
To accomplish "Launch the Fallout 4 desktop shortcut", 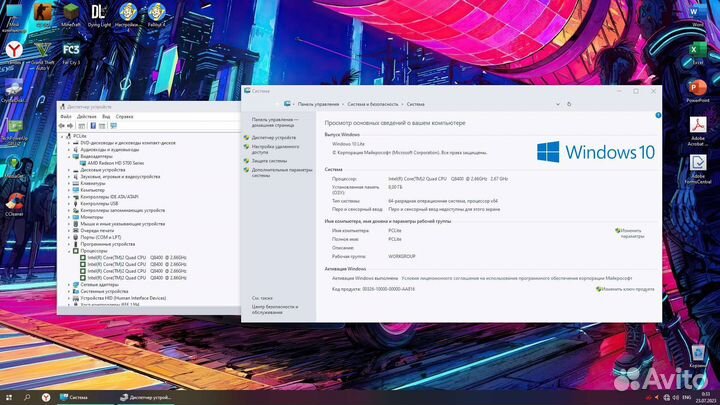I will point(156,14).
